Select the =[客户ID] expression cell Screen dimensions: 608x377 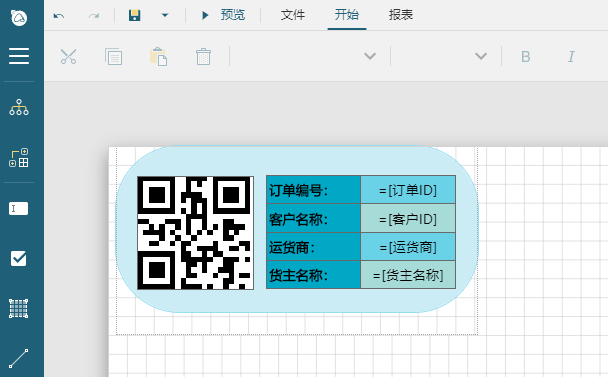pyautogui.click(x=408, y=218)
